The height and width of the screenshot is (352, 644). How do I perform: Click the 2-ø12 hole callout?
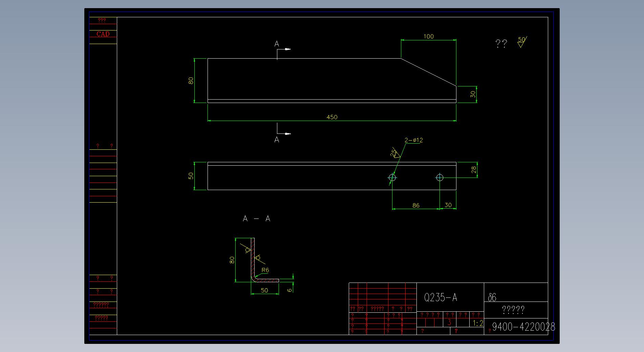tap(413, 140)
